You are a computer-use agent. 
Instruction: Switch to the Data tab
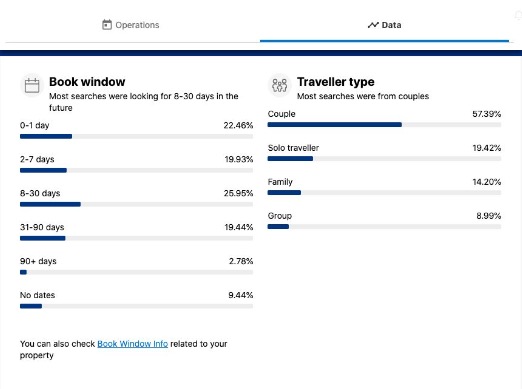coord(384,25)
